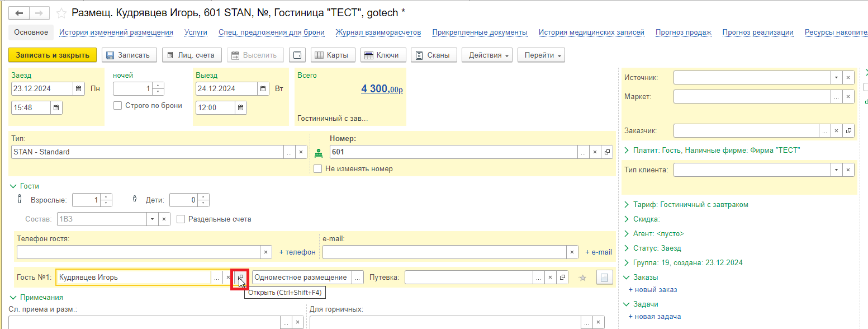This screenshot has height=329, width=868.
Task: Click the document icon button after the guest-row star
Action: coord(604,277)
